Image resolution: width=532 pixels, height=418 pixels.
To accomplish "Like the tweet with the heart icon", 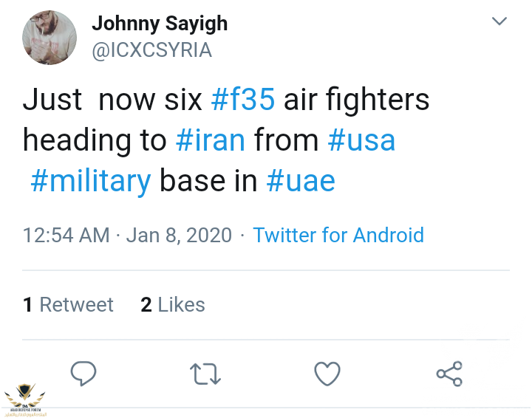I will pyautogui.click(x=327, y=374).
